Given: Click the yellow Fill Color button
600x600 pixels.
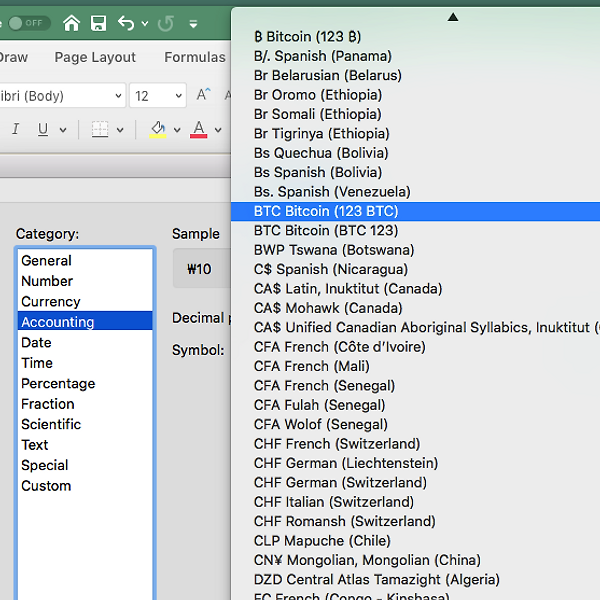Looking at the screenshot, I should point(157,129).
